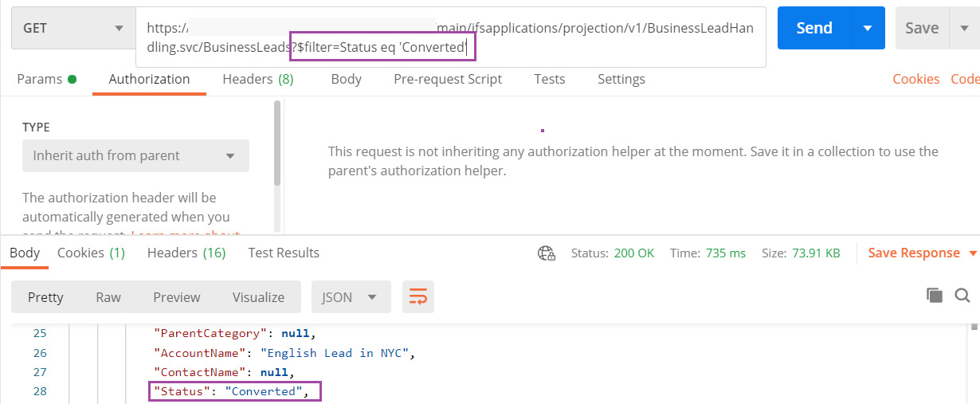Image resolution: width=980 pixels, height=404 pixels.
Task: Open the JSON format dropdown
Action: pos(351,297)
